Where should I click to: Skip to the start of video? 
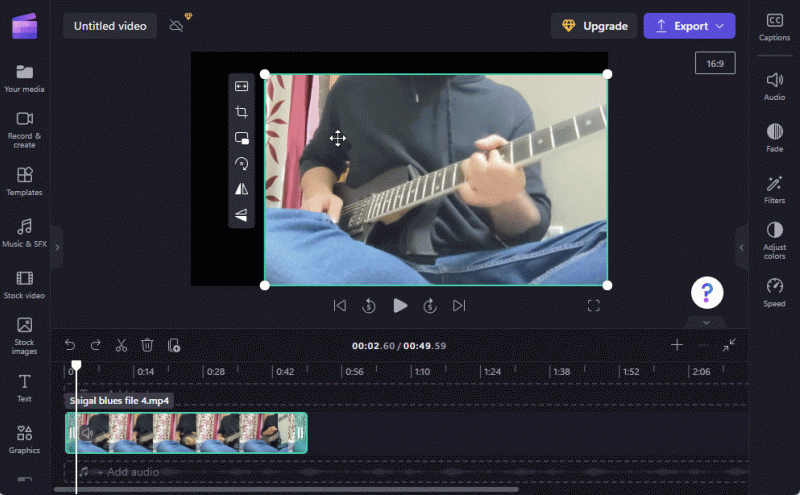340,306
